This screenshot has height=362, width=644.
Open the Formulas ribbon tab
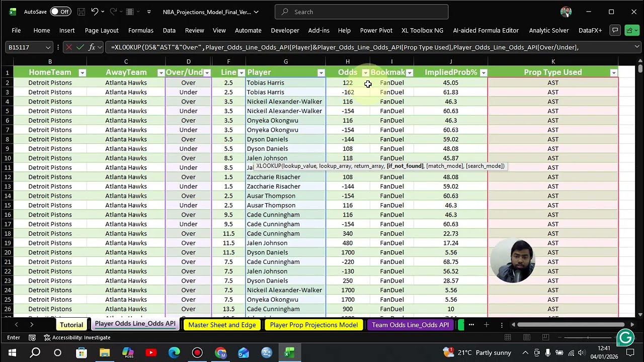[x=140, y=30]
